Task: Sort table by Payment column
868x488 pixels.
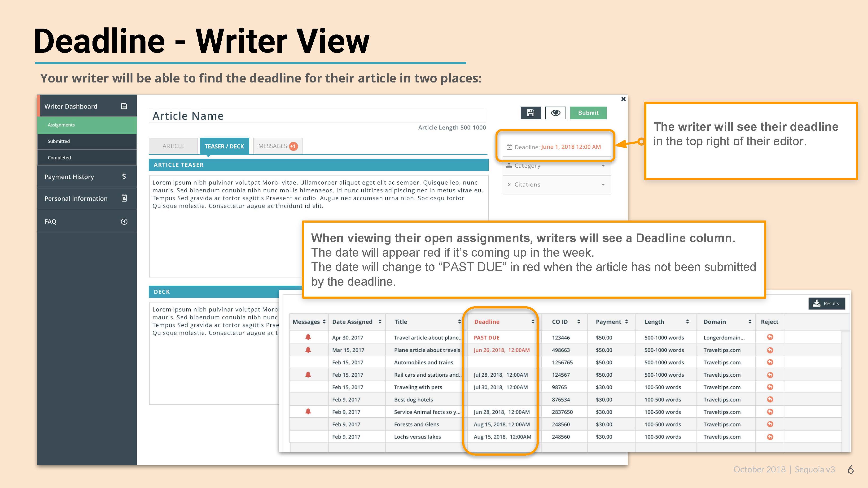Action: 626,322
